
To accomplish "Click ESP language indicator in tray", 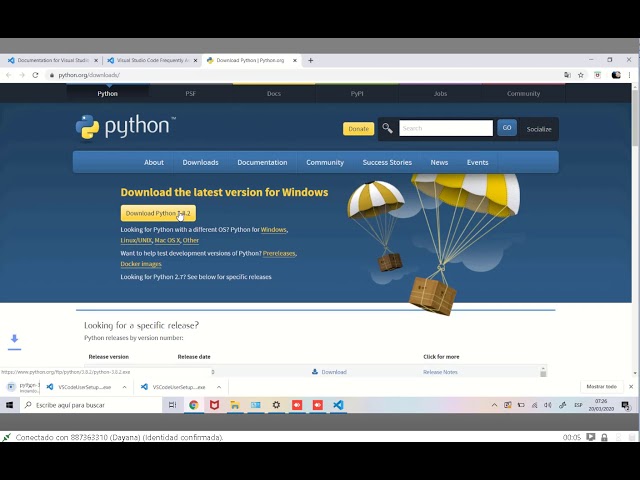I will click(x=578, y=405).
